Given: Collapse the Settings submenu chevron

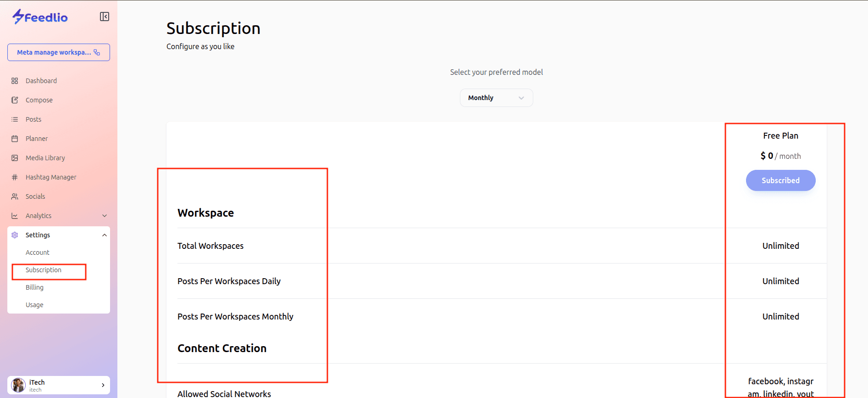Looking at the screenshot, I should [x=105, y=235].
